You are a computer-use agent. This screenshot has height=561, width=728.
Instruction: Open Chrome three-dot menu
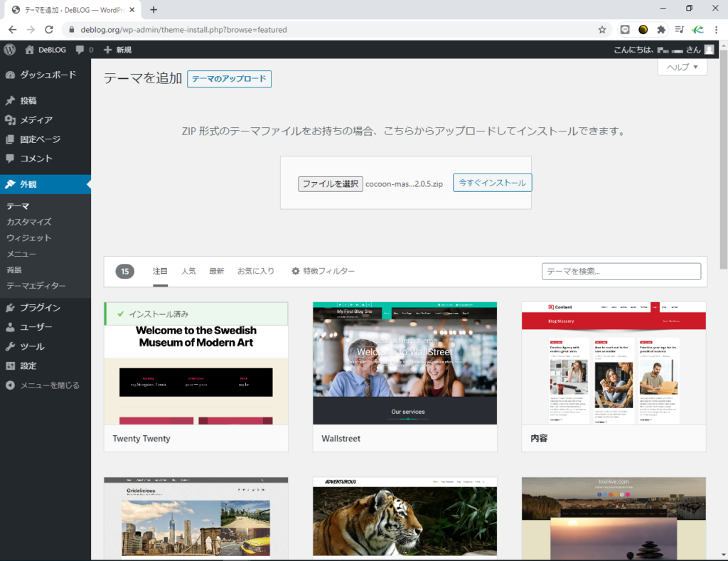pos(717,30)
